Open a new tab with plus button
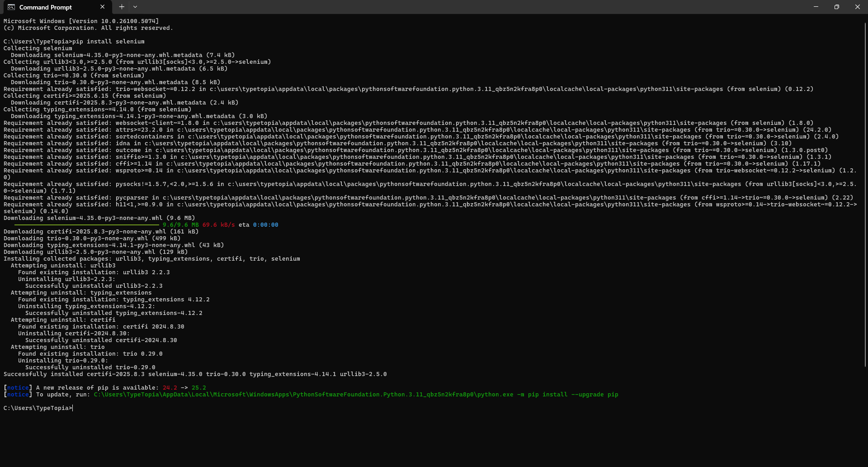 [122, 7]
